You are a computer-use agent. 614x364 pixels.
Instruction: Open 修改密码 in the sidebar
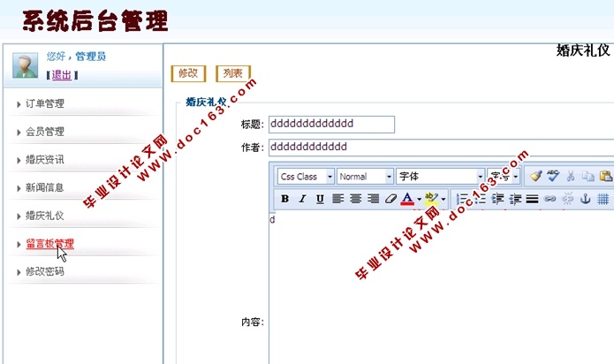point(45,271)
